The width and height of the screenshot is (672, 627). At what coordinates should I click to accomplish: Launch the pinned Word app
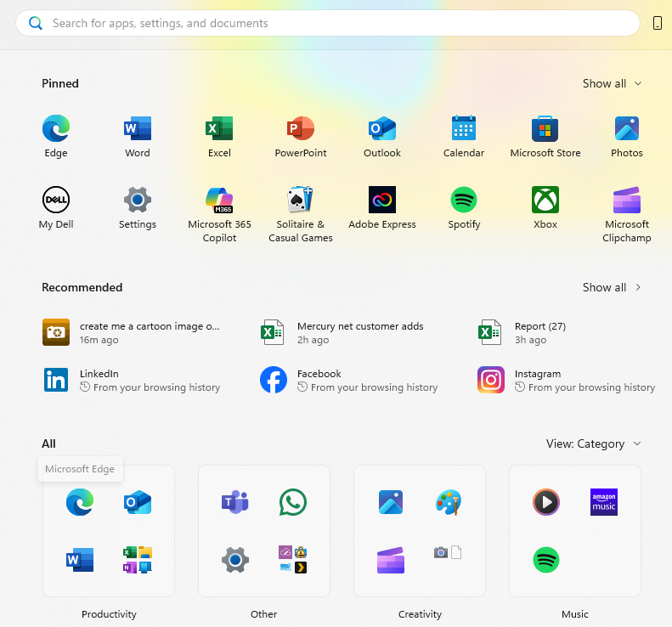(138, 136)
